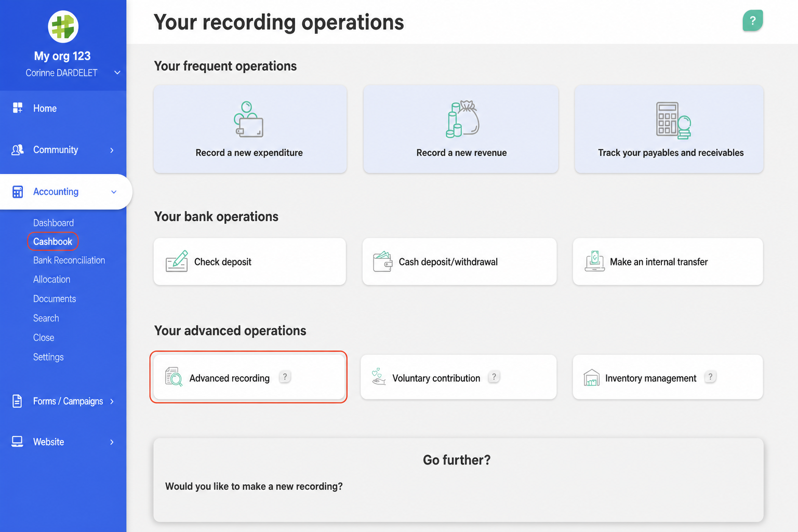Screen dimensions: 798x532
Task: Open Track your payables and receivables
Action: tap(669, 129)
